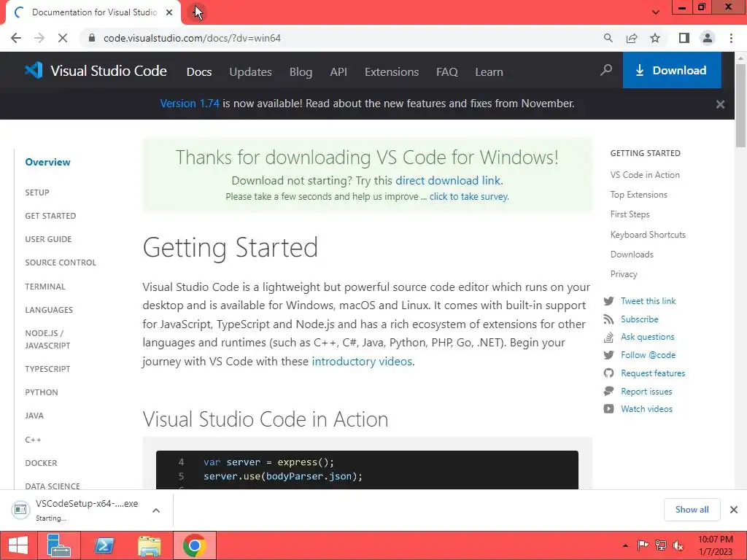Open the Chrome profile avatar
This screenshot has width=747, height=560.
click(708, 38)
